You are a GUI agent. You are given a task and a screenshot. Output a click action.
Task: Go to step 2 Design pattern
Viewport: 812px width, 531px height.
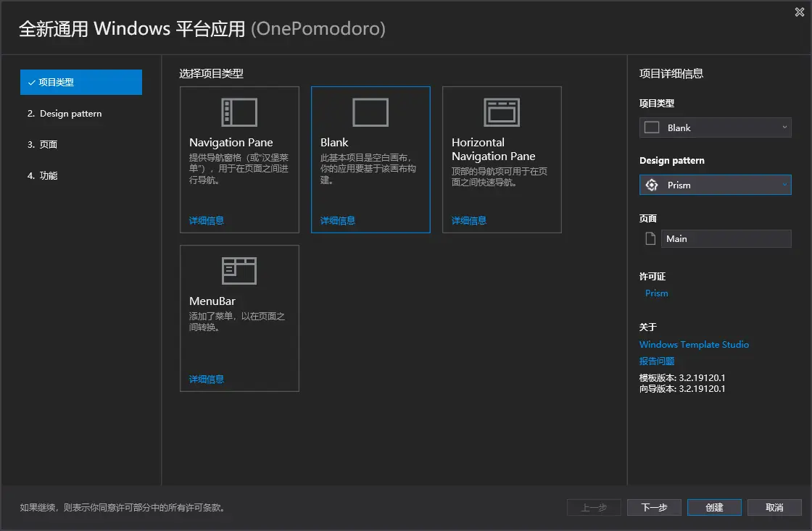point(65,113)
